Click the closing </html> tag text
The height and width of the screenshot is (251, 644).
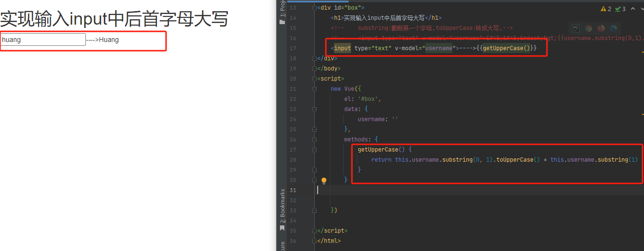coord(329,241)
